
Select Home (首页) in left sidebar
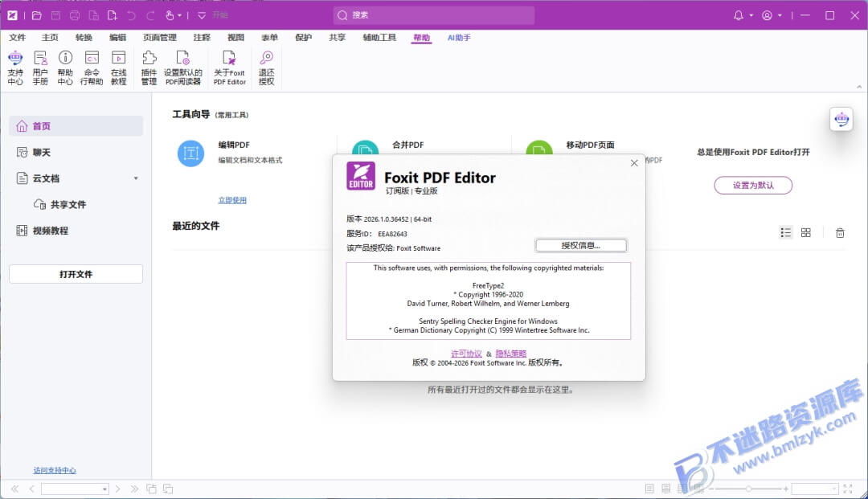tap(76, 126)
